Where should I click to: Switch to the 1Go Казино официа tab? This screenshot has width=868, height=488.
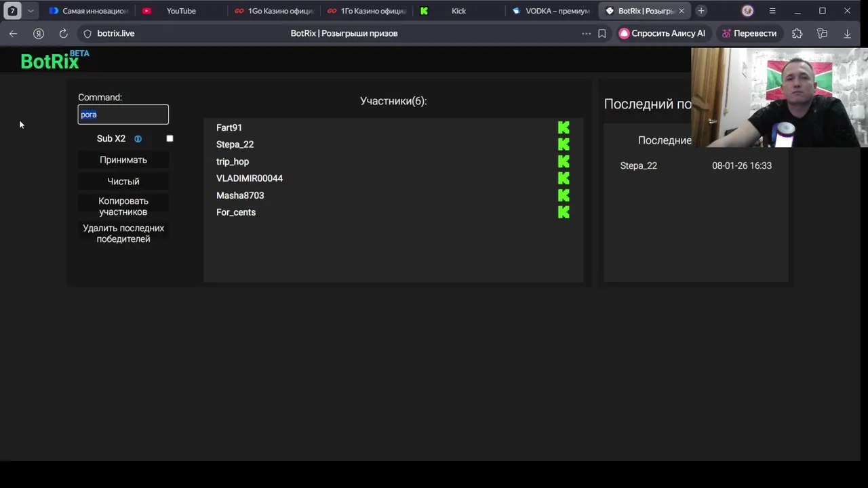click(x=274, y=11)
